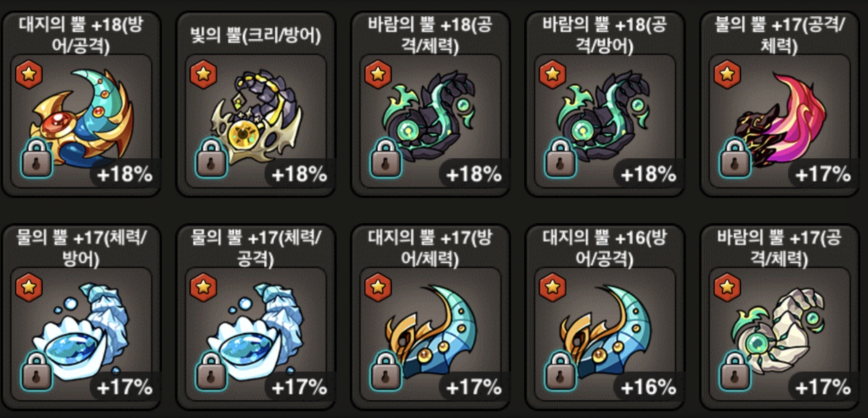Toggle lock on 물의 뿔 +17 (체력/공격)
Image resolution: width=868 pixels, height=418 pixels.
tap(211, 371)
